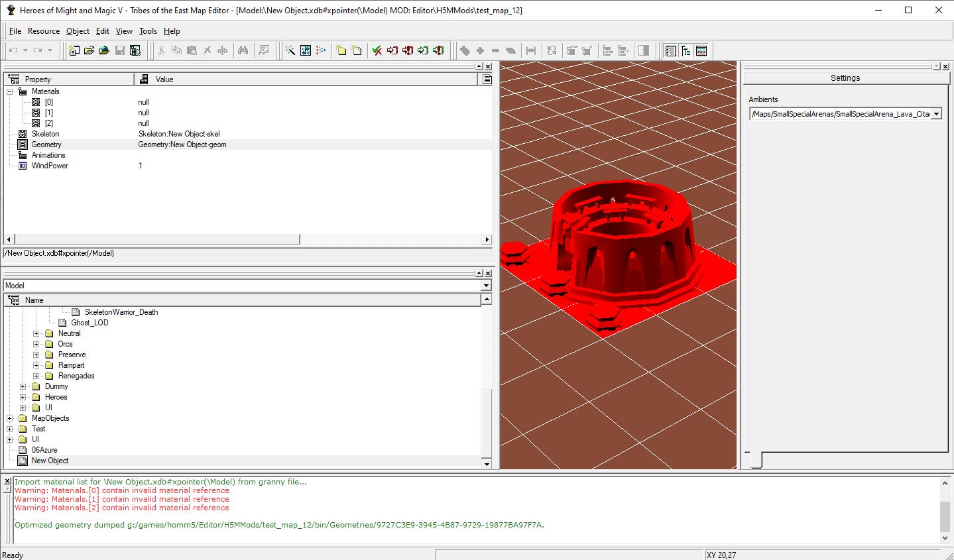
Task: Toggle the log panel view button
Action: click(x=701, y=50)
